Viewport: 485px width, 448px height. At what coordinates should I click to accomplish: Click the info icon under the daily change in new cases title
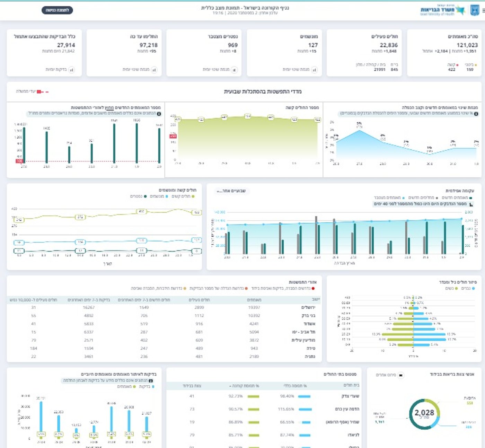point(476,114)
